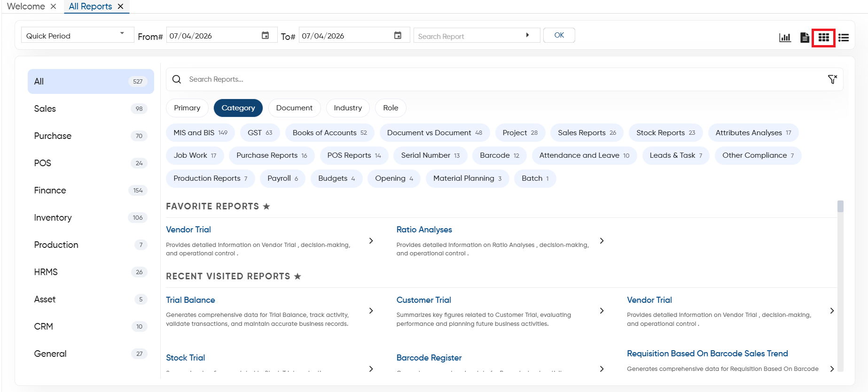Viewport: 868px width, 392px height.
Task: Filter by Leads & Task chip
Action: pos(676,155)
